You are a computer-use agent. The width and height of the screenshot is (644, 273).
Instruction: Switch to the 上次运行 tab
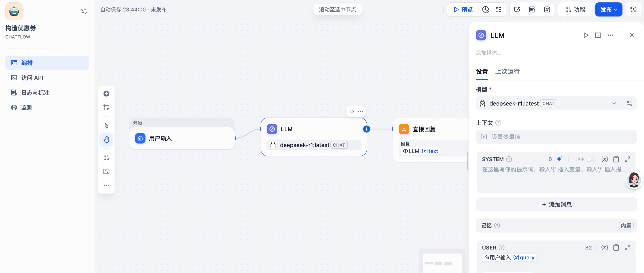508,71
